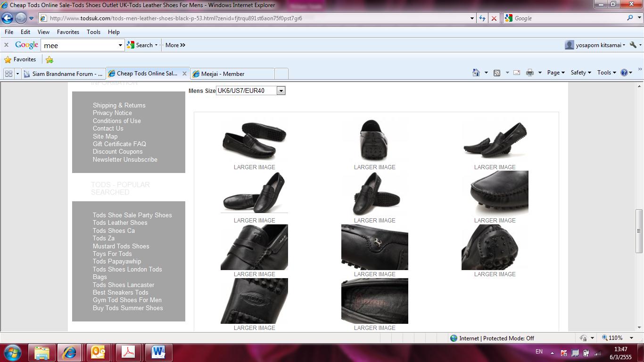Open the Shipping & Returns link

pos(119,105)
